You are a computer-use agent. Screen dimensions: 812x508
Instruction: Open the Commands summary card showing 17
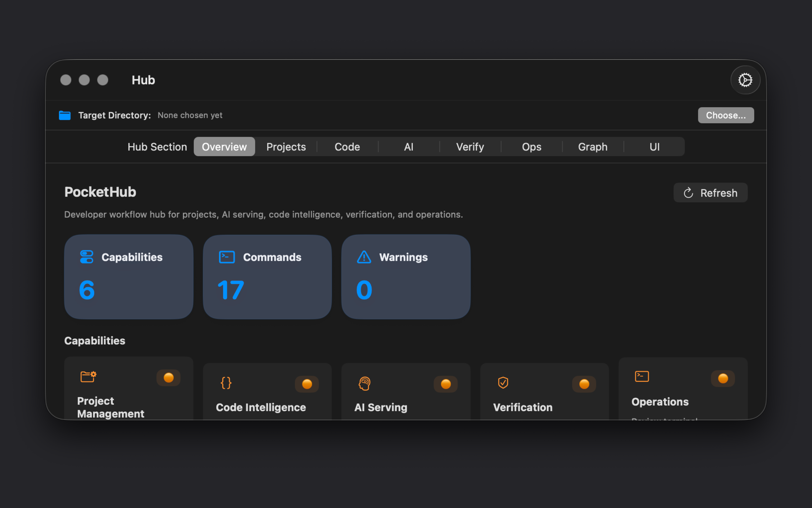click(267, 277)
